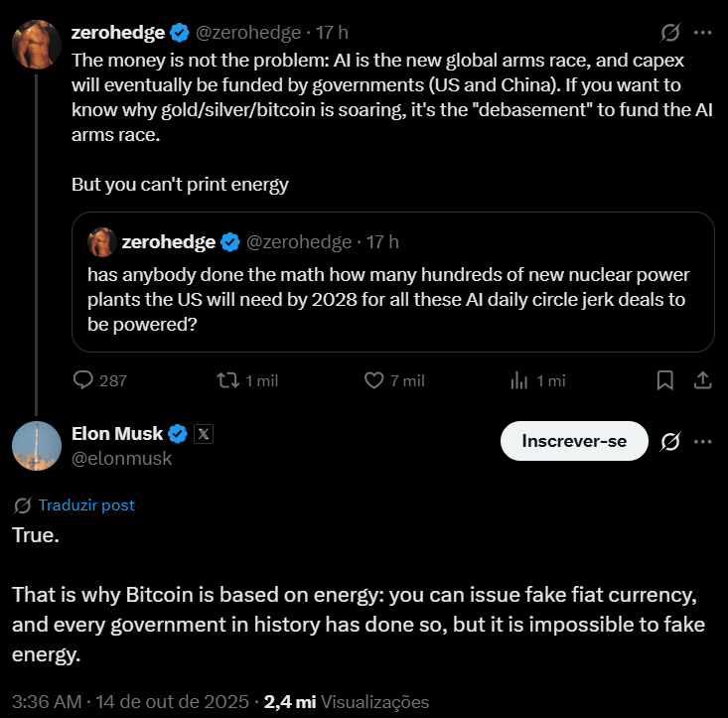The width and height of the screenshot is (728, 718).
Task: Click the X affiliation badge beside Elon Musk
Action: (204, 433)
